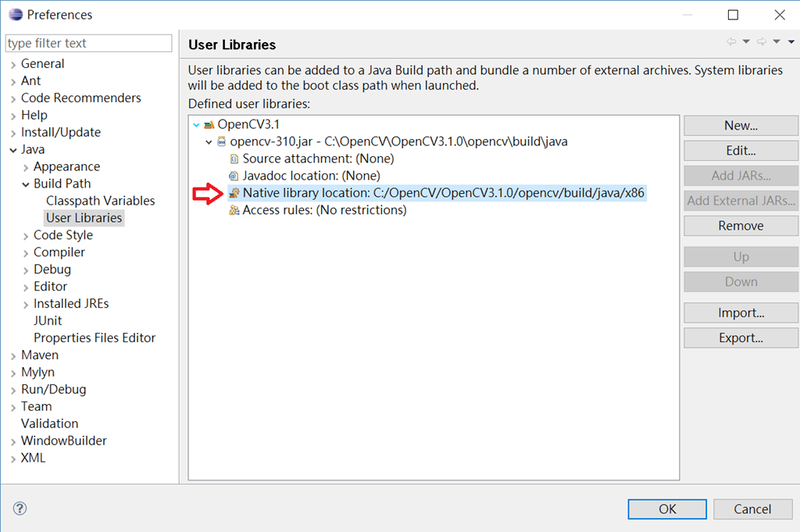
Task: Expand the Ant tree node
Action: point(13,81)
